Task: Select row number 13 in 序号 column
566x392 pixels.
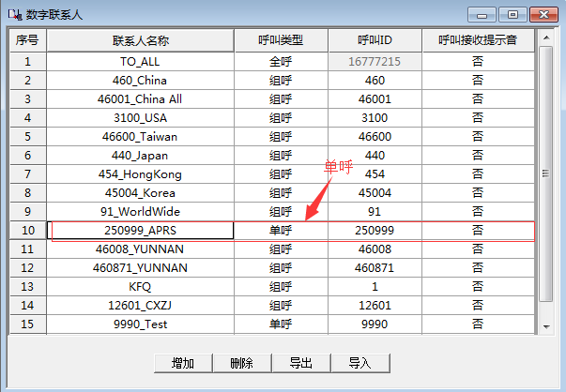Action: pyautogui.click(x=28, y=286)
